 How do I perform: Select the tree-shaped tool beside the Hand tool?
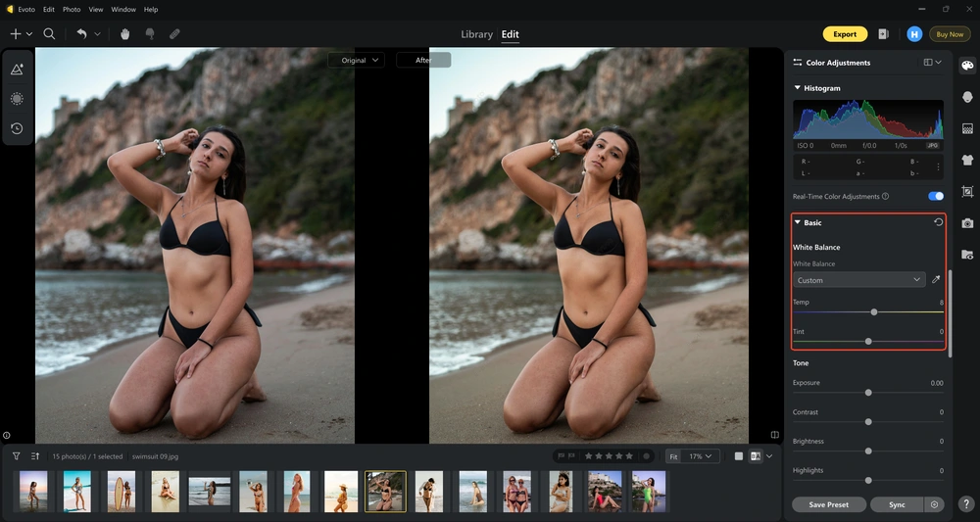[x=150, y=34]
